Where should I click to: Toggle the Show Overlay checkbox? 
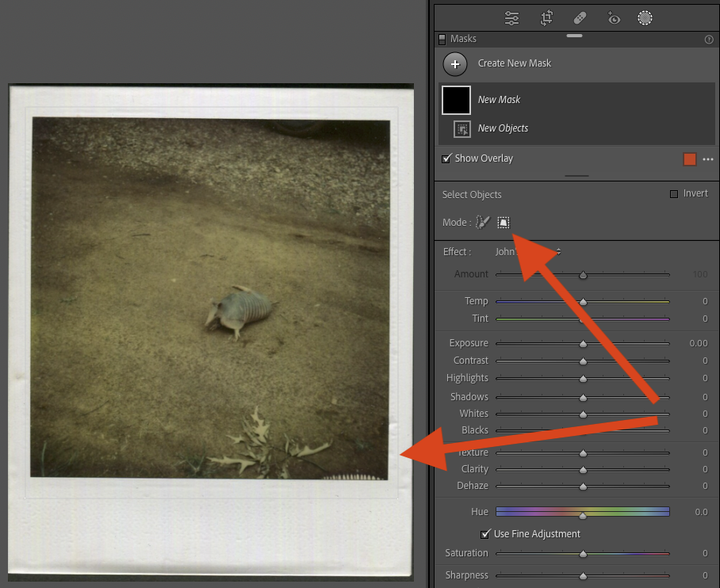[x=446, y=158]
